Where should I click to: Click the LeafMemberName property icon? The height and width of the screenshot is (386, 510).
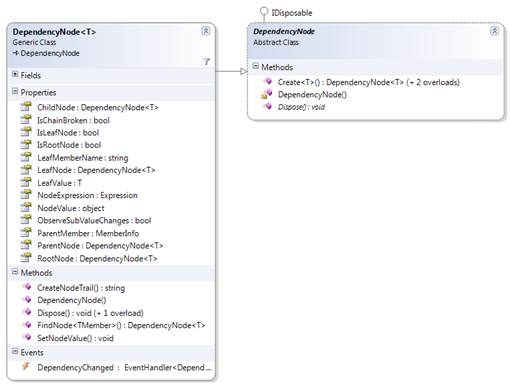(x=26, y=157)
